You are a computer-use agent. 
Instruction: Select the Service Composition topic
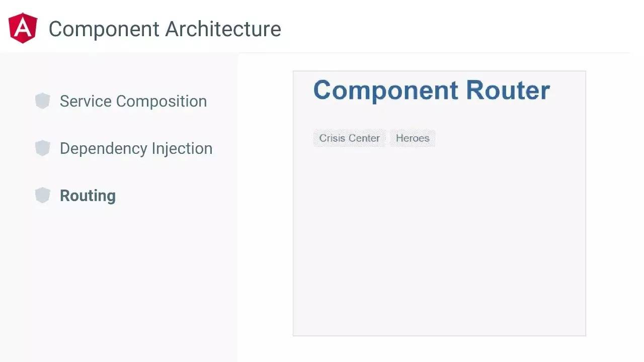click(x=133, y=101)
